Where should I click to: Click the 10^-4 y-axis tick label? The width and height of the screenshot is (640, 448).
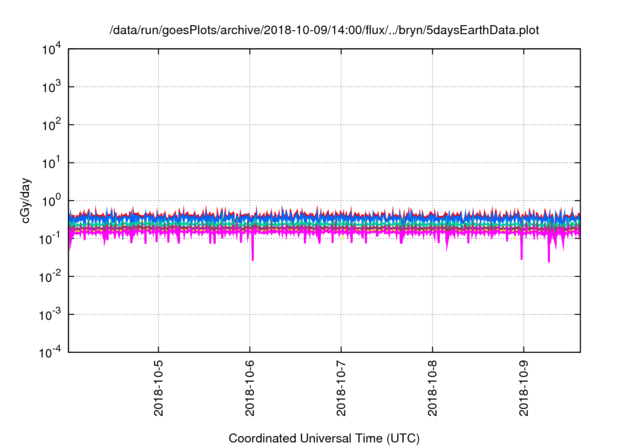[x=50, y=352]
